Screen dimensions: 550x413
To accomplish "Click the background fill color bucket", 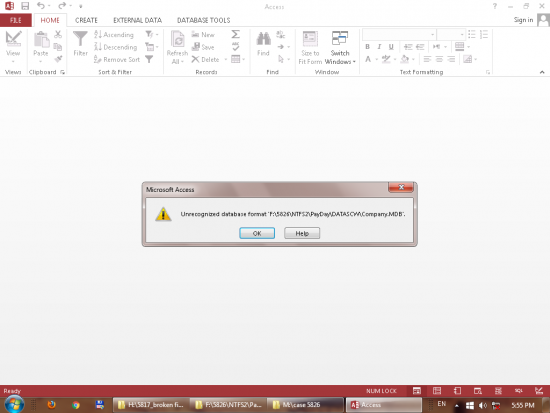I will point(405,59).
